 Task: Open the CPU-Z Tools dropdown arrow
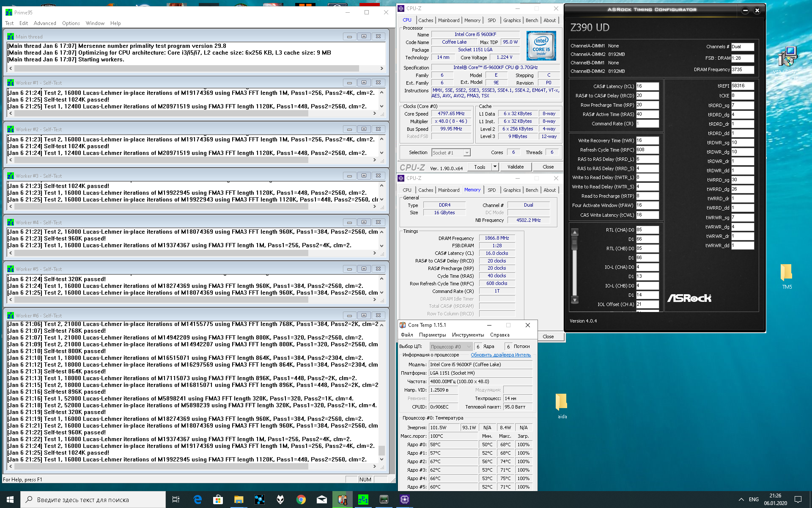click(495, 167)
